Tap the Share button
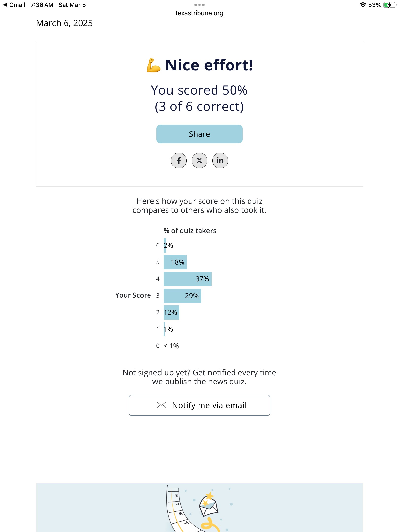Screen dimensions: 399x532 point(199,134)
